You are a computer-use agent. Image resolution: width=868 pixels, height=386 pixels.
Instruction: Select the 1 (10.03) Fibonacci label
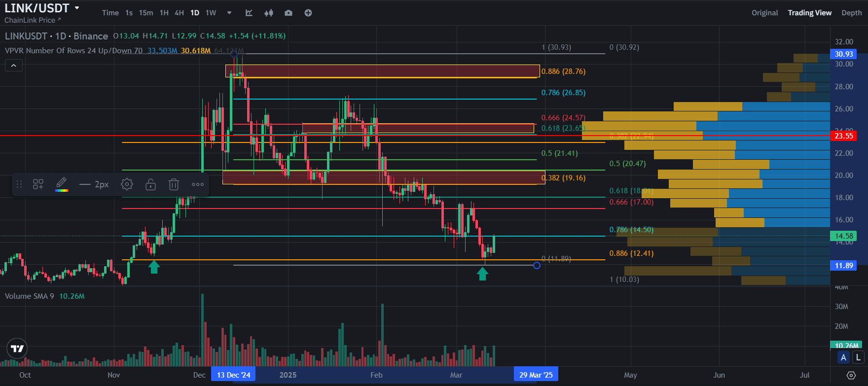coord(624,280)
